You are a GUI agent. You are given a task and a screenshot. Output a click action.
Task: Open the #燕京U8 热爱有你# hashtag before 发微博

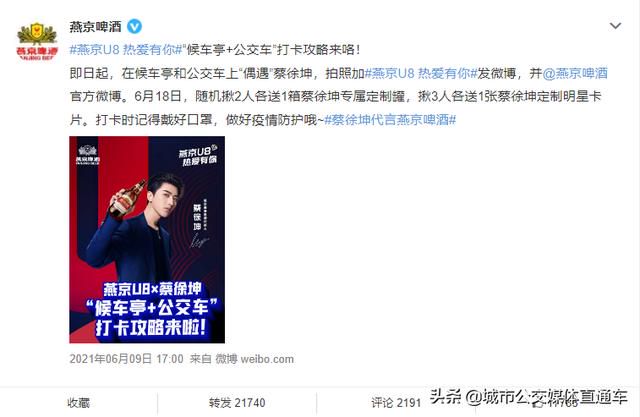click(421, 73)
